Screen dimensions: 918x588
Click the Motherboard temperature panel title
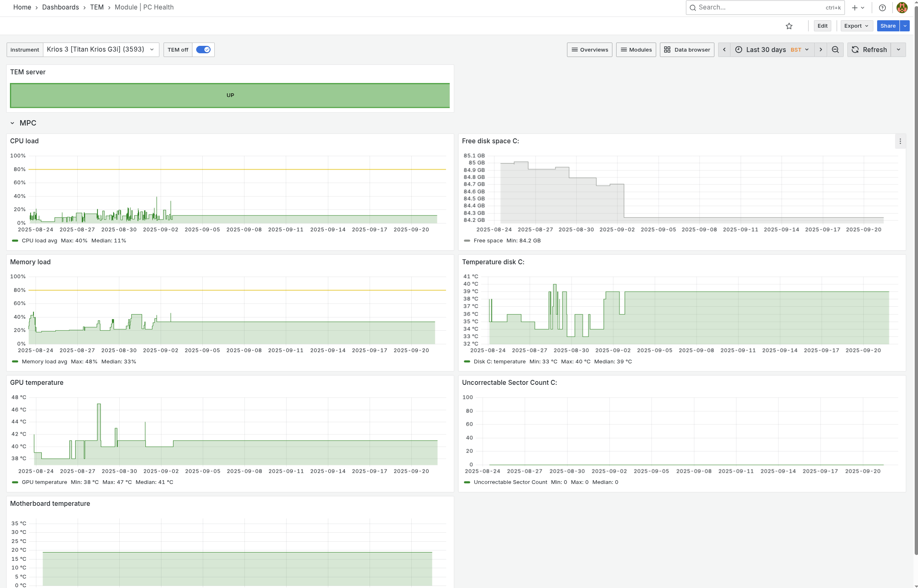point(50,504)
